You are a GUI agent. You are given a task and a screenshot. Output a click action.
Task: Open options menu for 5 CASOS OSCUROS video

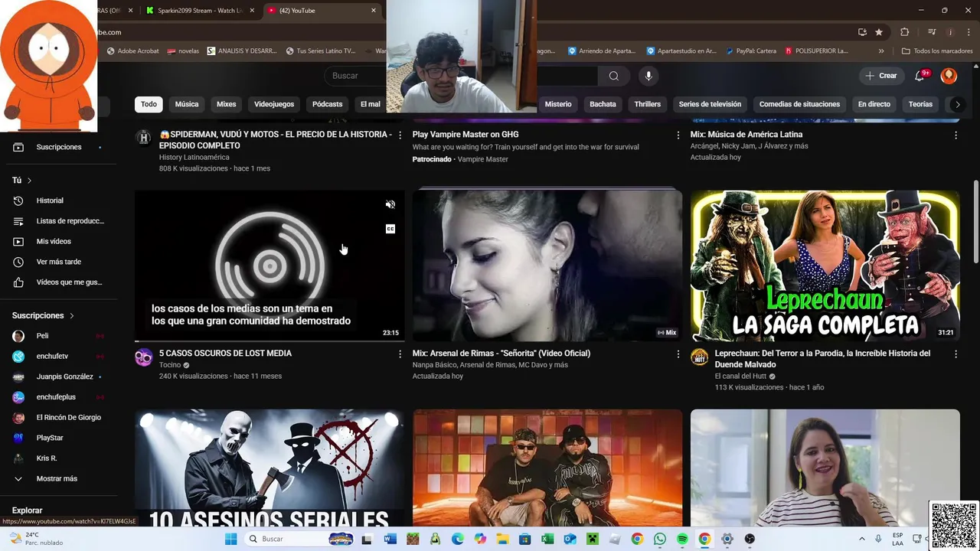click(x=400, y=354)
